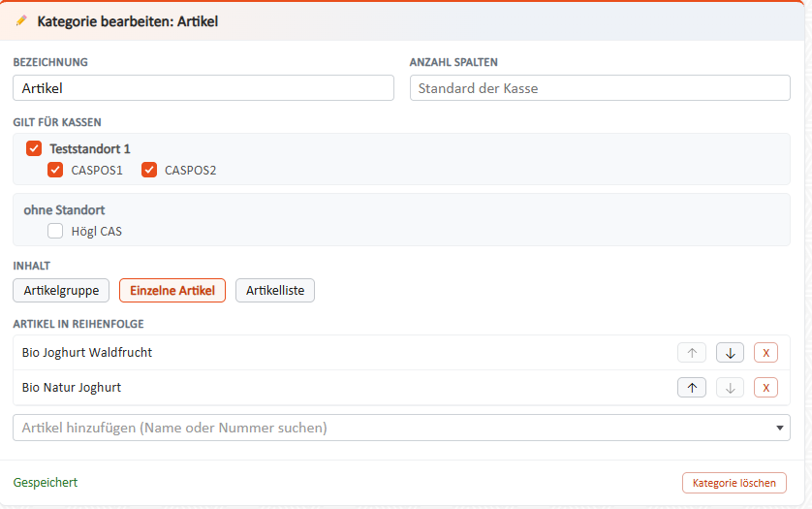This screenshot has width=812, height=509.
Task: Click the CASPOS1 label text
Action: point(97,171)
